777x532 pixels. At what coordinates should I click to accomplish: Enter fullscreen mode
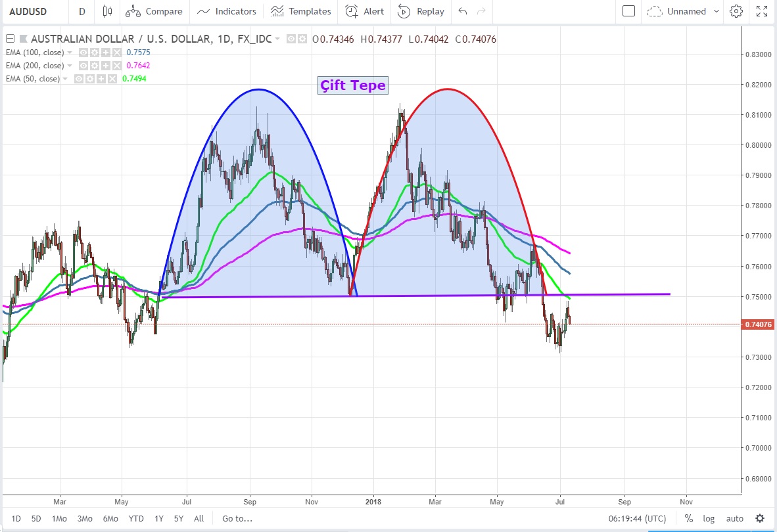(x=762, y=11)
